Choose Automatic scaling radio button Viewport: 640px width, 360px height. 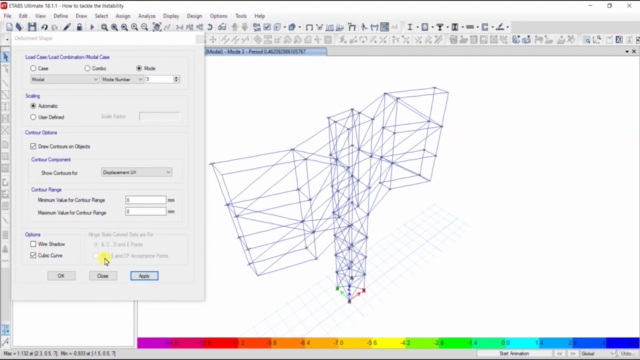pyautogui.click(x=33, y=106)
